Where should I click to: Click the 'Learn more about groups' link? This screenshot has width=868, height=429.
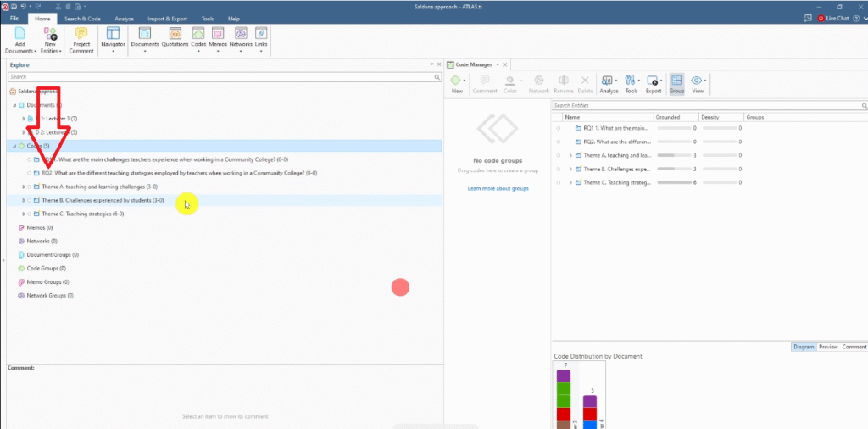click(498, 188)
